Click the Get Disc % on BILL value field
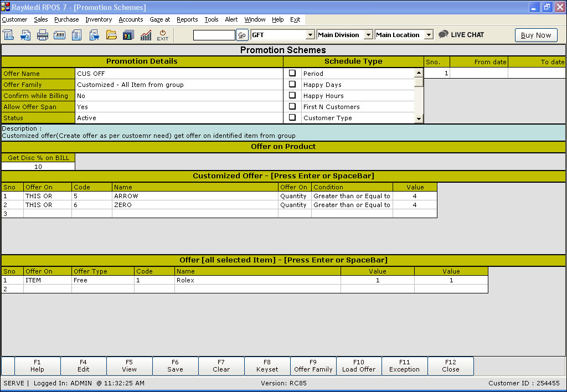 pyautogui.click(x=38, y=167)
